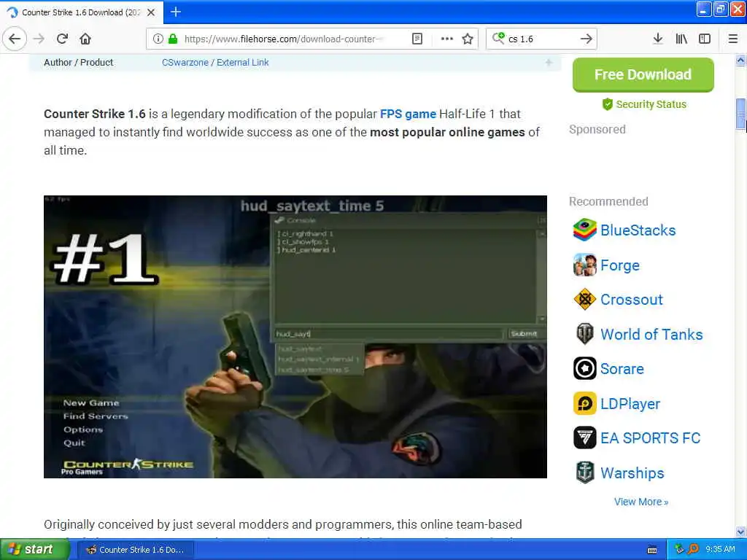
Task: Close the Counter Strike 1.6 Download tab
Action: tap(150, 12)
